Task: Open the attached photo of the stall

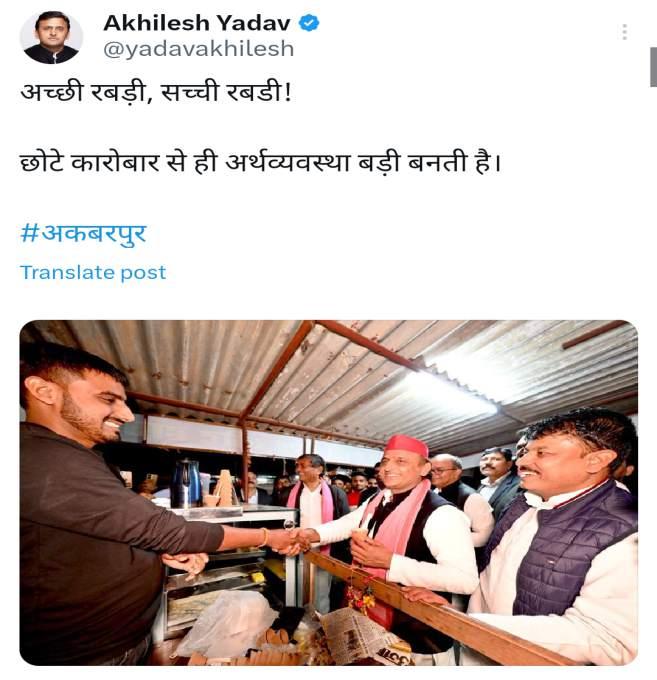Action: coord(329,493)
